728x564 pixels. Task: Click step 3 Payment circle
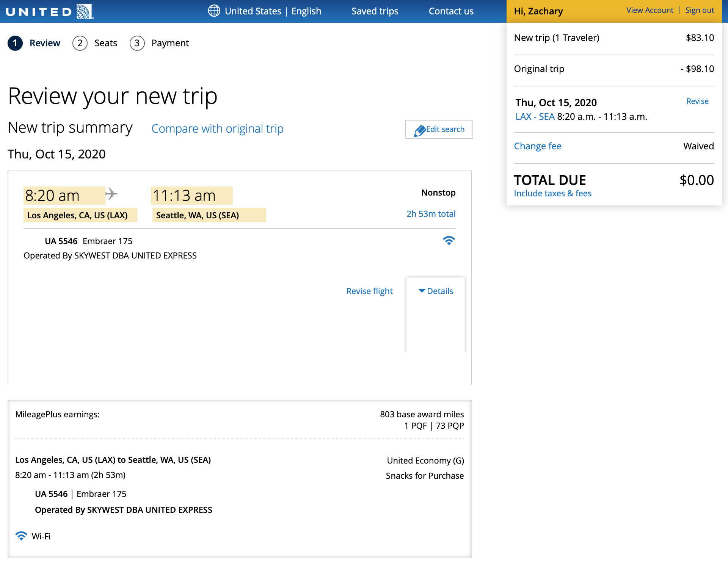137,43
